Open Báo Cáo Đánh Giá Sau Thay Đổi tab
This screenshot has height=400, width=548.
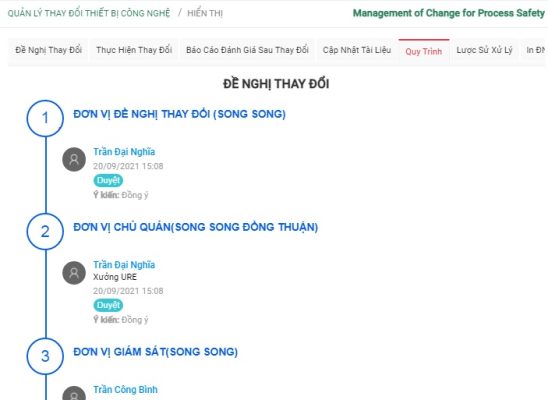[247, 50]
